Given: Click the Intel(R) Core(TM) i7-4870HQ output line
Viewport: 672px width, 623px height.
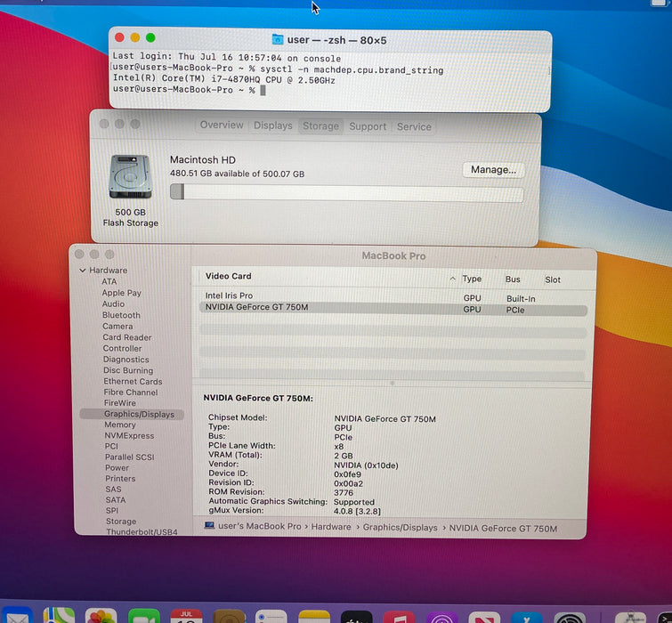Looking at the screenshot, I should coord(223,79).
